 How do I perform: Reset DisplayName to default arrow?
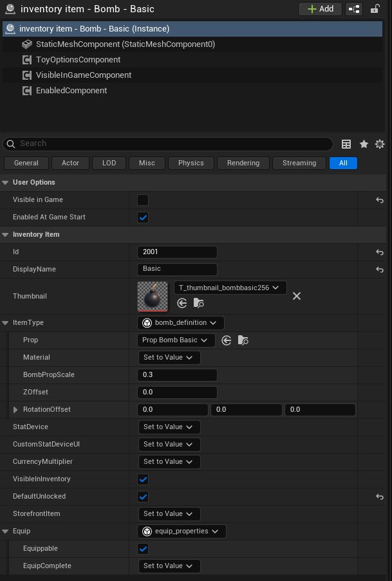click(380, 270)
